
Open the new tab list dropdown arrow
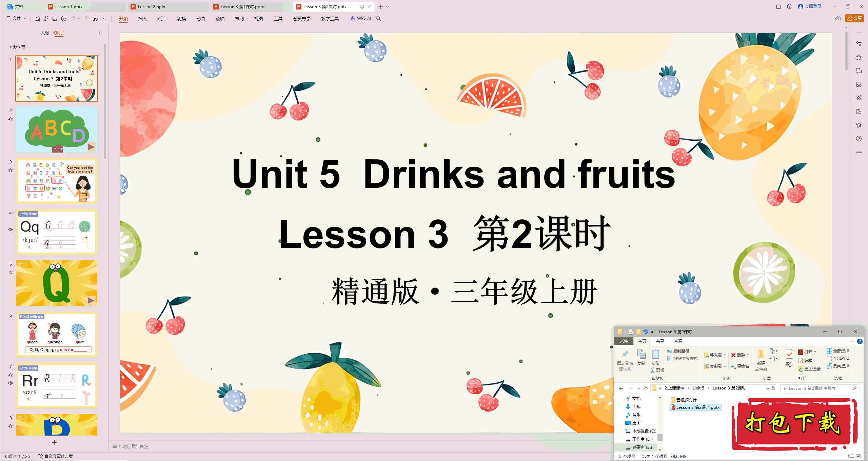[388, 7]
